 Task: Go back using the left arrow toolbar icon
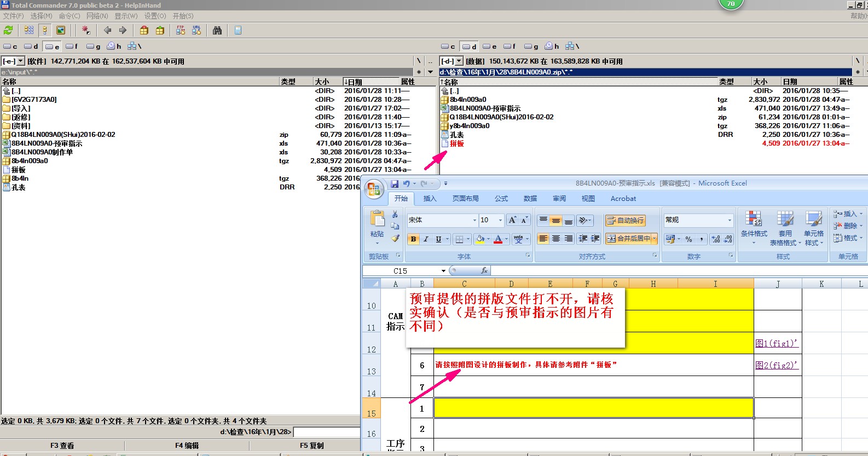pos(107,30)
